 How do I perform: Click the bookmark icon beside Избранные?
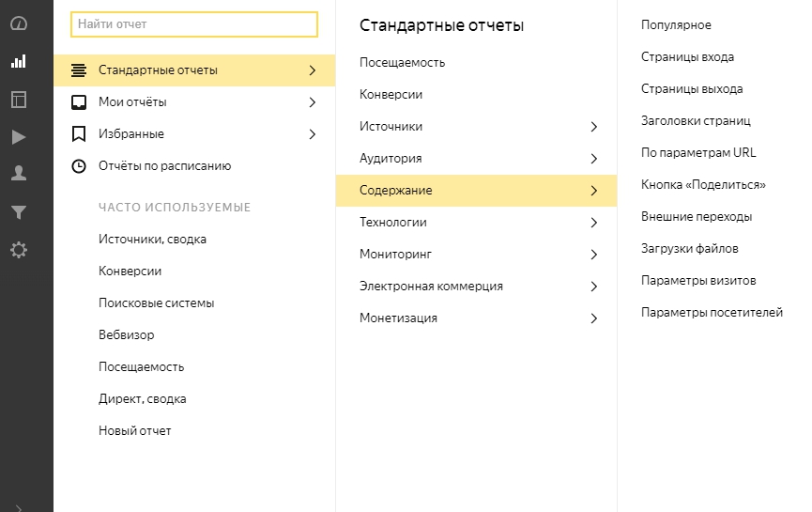tap(79, 134)
